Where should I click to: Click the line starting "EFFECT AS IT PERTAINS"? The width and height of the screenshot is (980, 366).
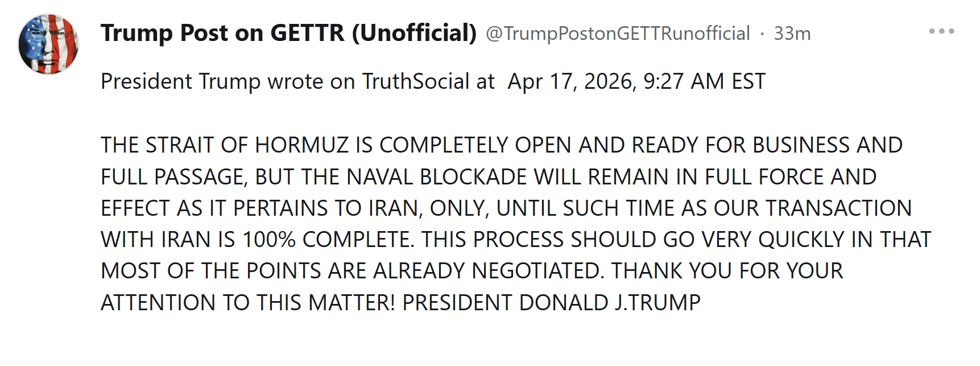506,208
